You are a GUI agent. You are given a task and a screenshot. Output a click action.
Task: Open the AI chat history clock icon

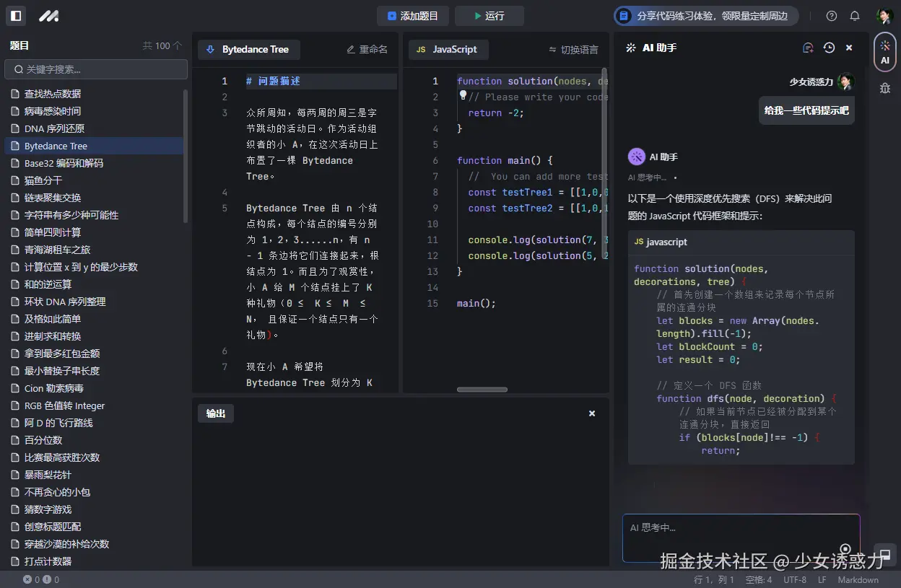point(828,48)
